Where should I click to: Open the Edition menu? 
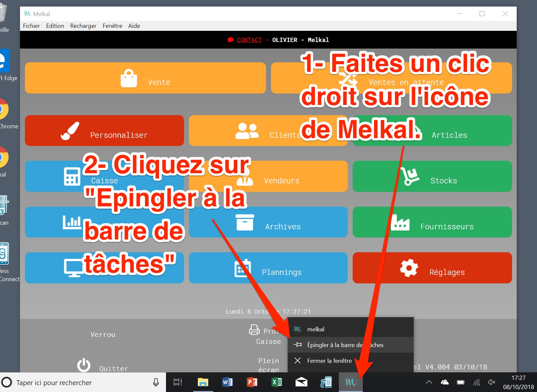click(55, 26)
